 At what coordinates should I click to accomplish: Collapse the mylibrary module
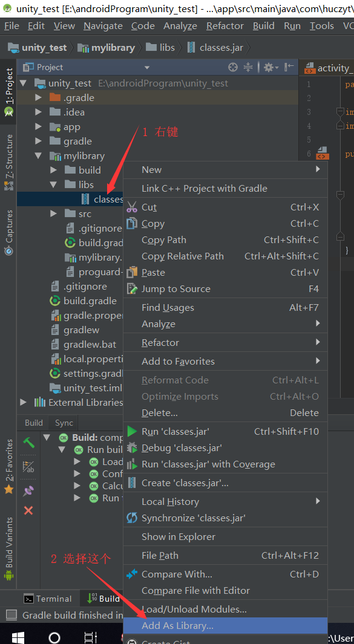38,155
